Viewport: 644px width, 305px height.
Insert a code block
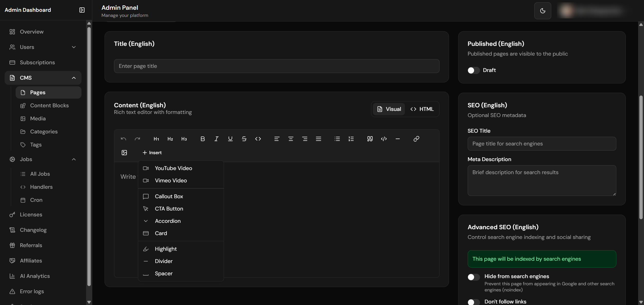(x=384, y=139)
